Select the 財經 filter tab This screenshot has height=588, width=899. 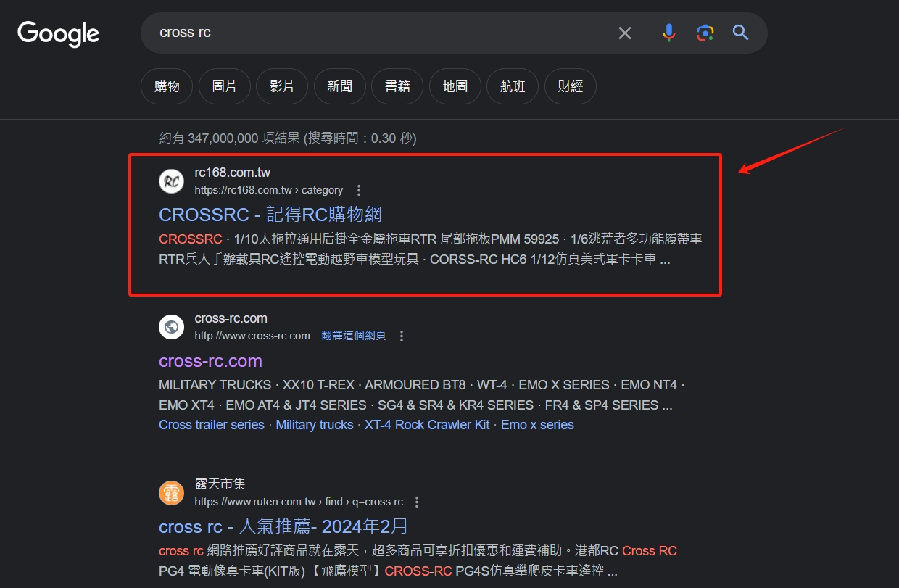[571, 86]
